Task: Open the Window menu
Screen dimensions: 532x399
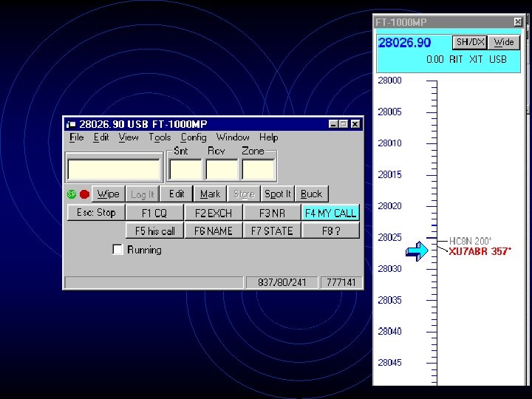Action: tap(233, 137)
